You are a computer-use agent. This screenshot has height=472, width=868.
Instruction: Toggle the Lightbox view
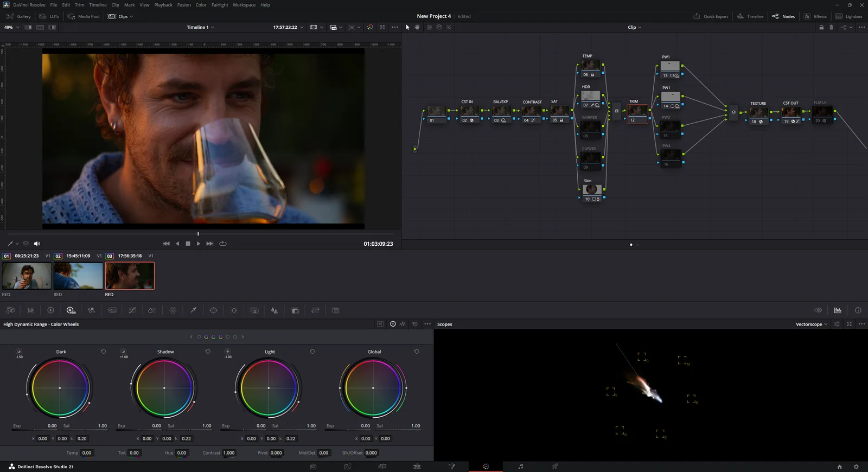[x=848, y=16]
